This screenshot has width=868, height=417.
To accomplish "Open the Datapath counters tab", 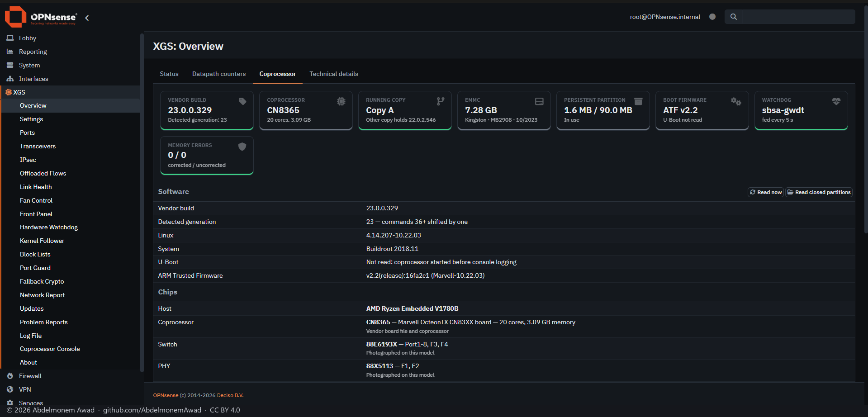I will (x=219, y=74).
